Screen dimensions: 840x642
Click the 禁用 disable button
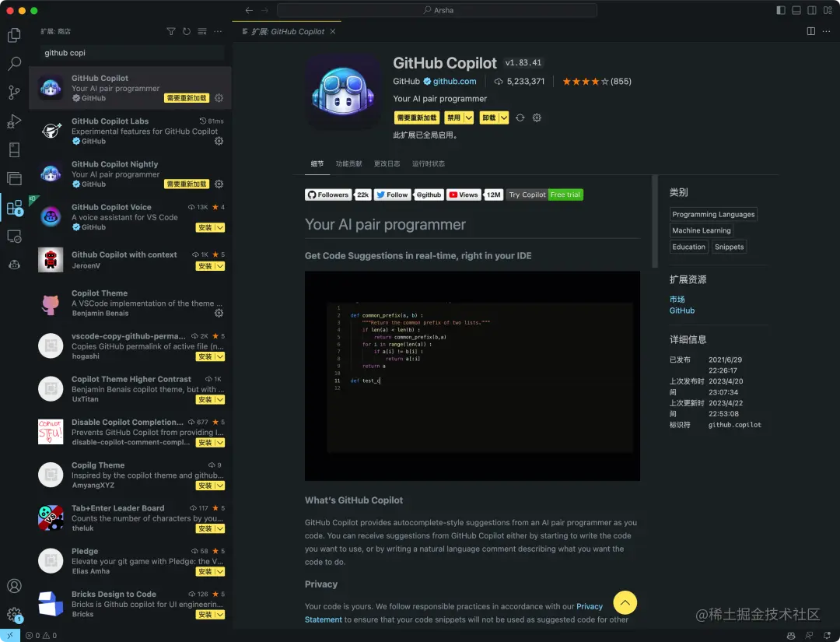point(453,118)
